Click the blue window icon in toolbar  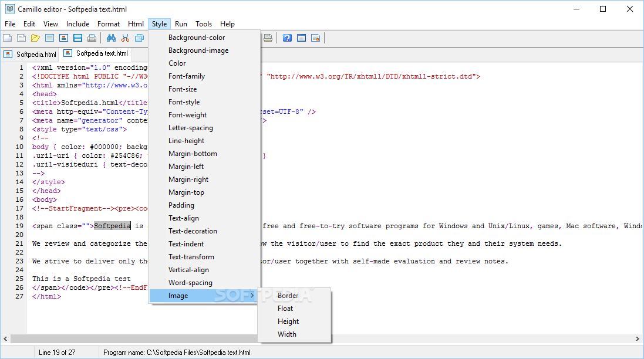tap(302, 38)
